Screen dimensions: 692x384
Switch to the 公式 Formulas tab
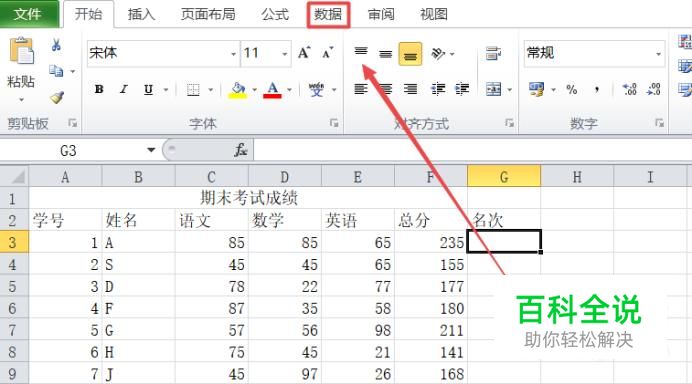point(275,15)
